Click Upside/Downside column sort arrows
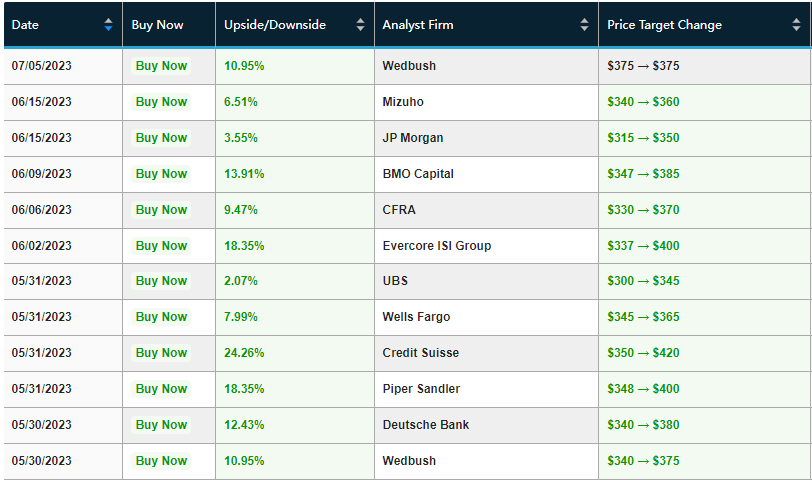 click(x=360, y=25)
